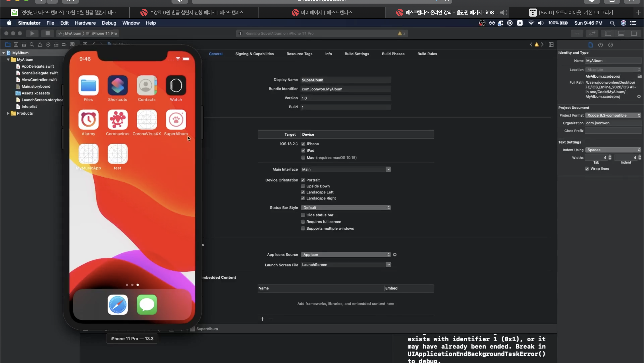
Task: Open the App Icons Source dropdown
Action: pos(345,254)
